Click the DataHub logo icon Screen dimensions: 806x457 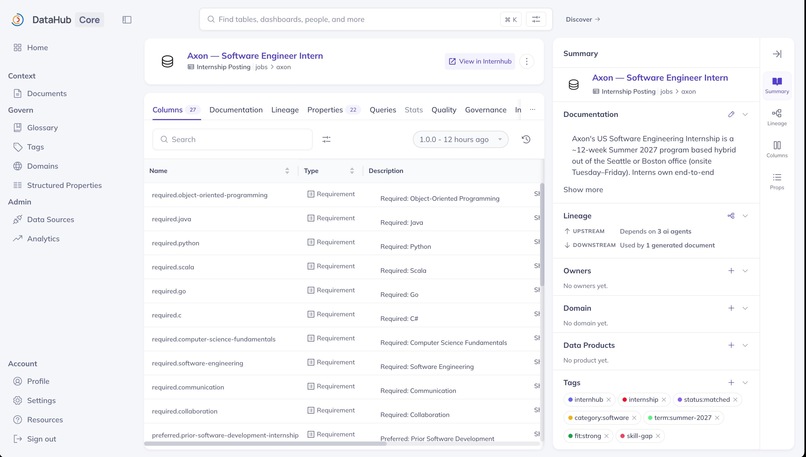point(17,20)
